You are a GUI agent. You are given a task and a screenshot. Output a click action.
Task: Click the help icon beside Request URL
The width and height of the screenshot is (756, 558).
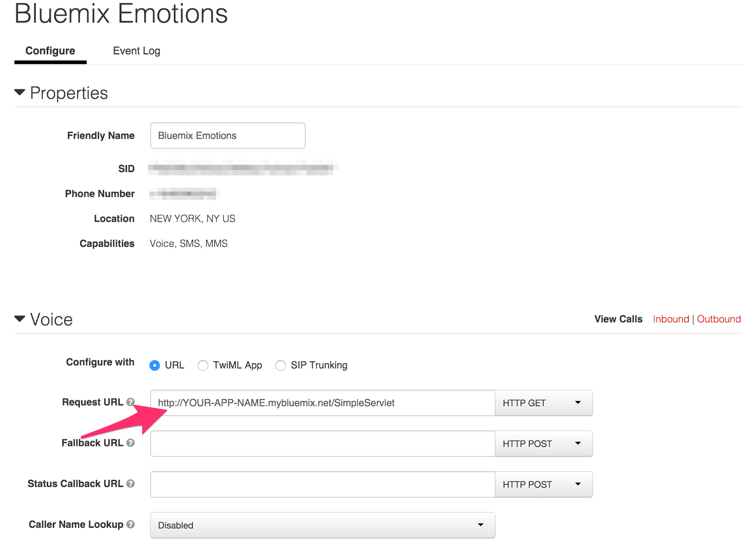[130, 402]
